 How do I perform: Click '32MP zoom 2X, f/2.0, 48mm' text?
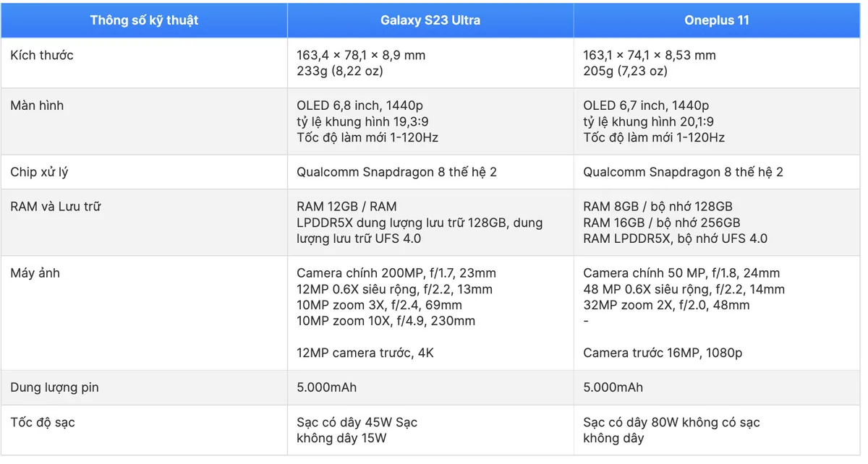[x=666, y=305]
